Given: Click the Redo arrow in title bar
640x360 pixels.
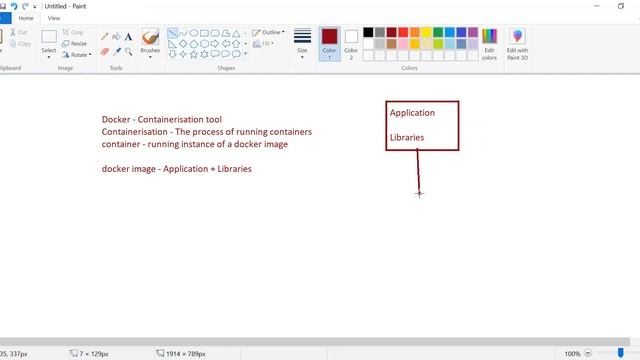Looking at the screenshot, I should [x=25, y=6].
